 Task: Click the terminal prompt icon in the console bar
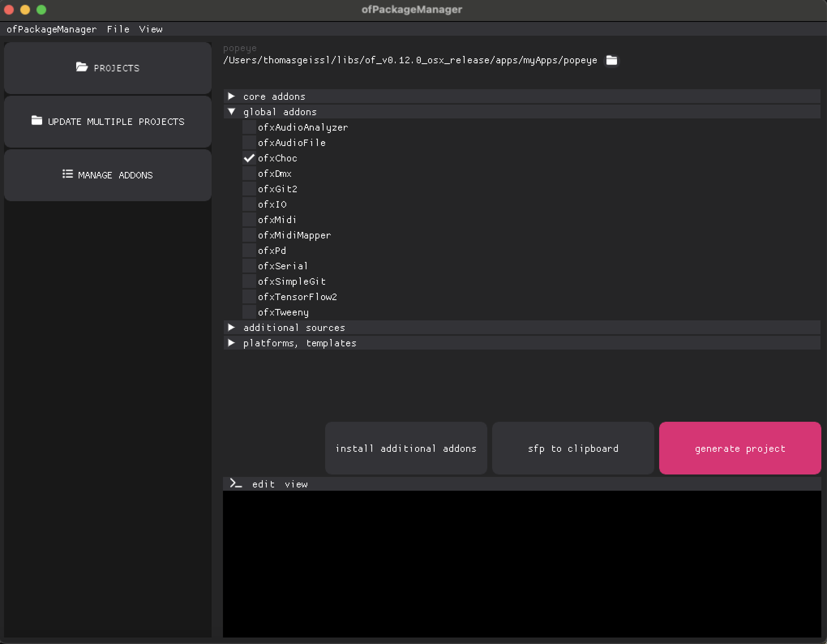[x=236, y=483]
